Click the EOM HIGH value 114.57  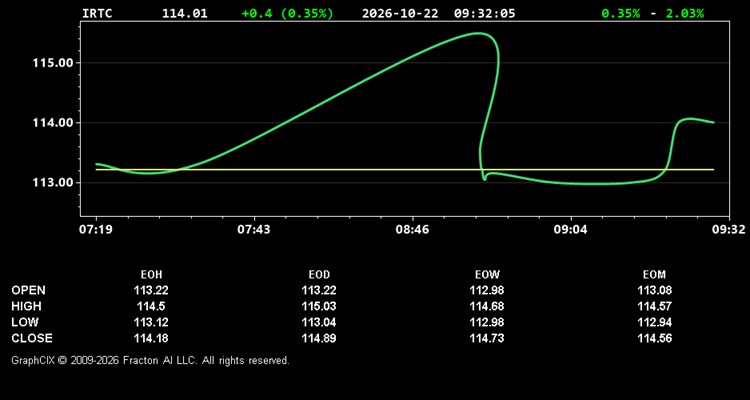tap(654, 306)
